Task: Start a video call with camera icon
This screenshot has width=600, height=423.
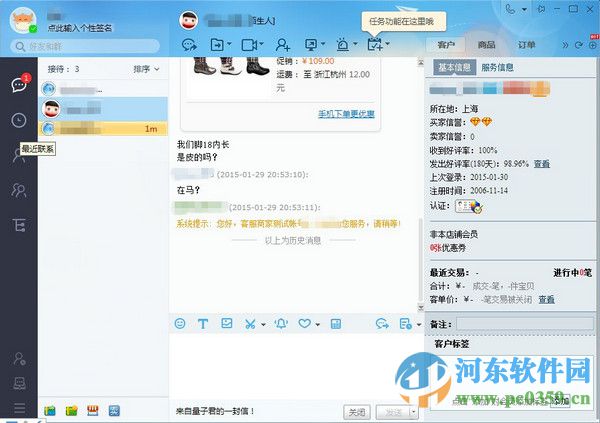Action: [249, 45]
